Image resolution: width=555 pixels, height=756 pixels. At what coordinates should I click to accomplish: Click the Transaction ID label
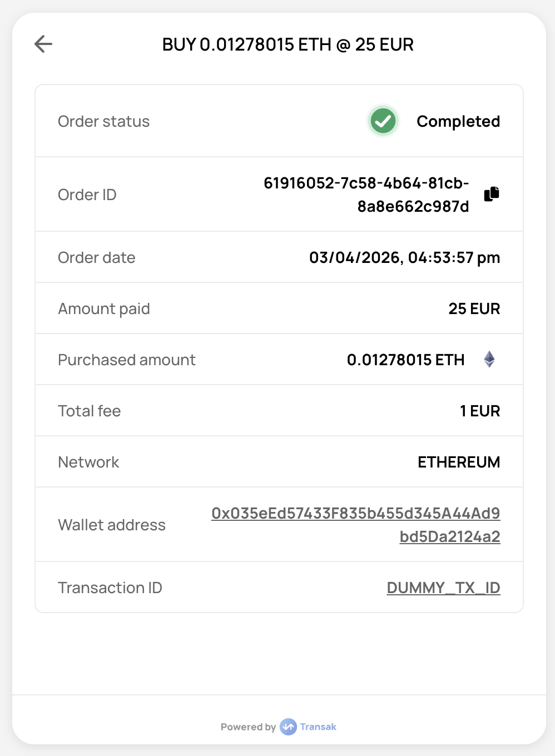pos(110,588)
